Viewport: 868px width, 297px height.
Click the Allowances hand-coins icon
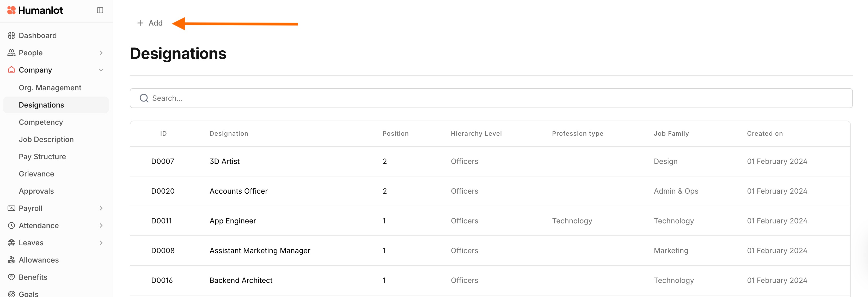coord(11,260)
